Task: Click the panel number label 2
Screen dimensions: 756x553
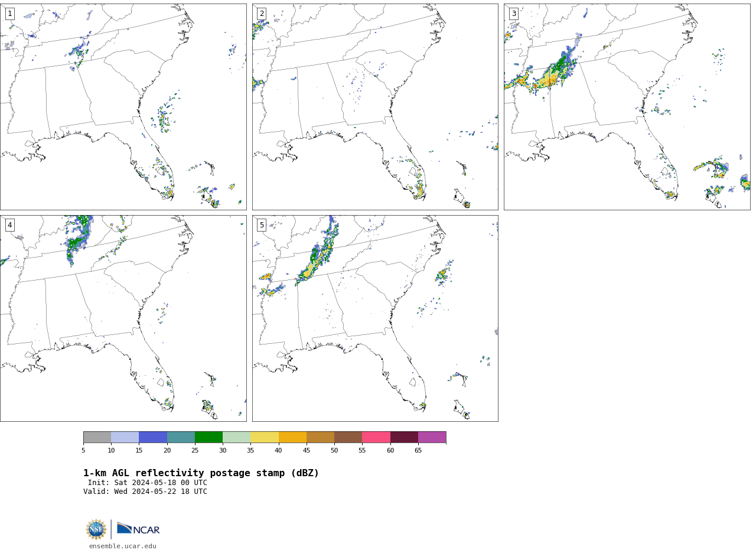Action: click(262, 14)
